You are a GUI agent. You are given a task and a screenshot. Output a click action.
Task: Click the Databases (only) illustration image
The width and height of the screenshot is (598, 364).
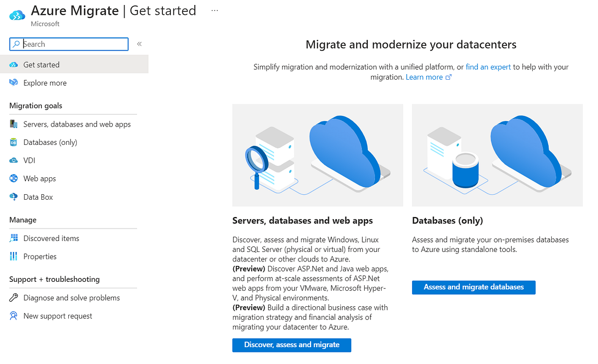point(497,155)
